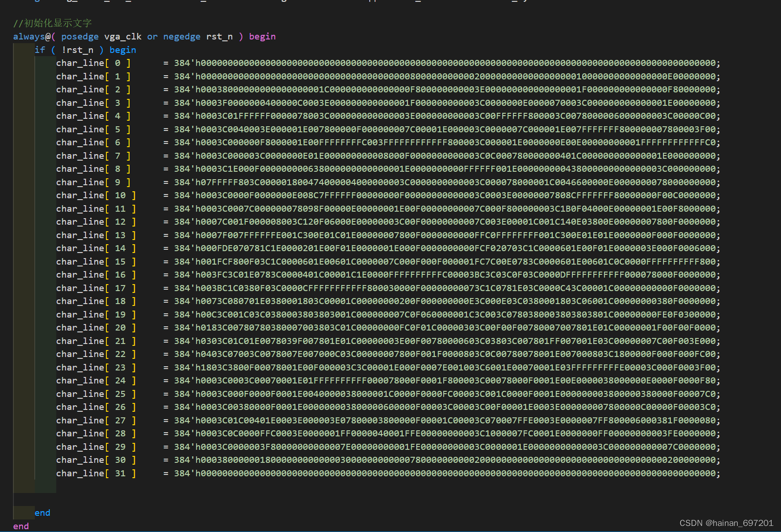Viewport: 781px width, 532px height.
Task: Click 'char_line[ 27 ]' assignment target
Action: pyautogui.click(x=96, y=420)
